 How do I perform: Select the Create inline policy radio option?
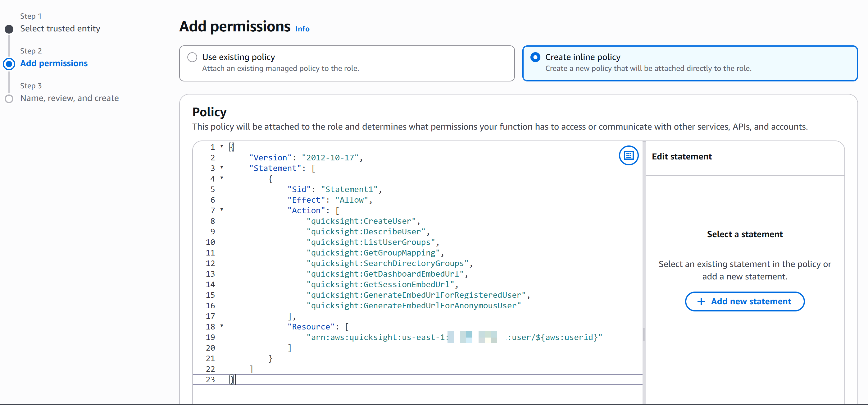coord(535,57)
